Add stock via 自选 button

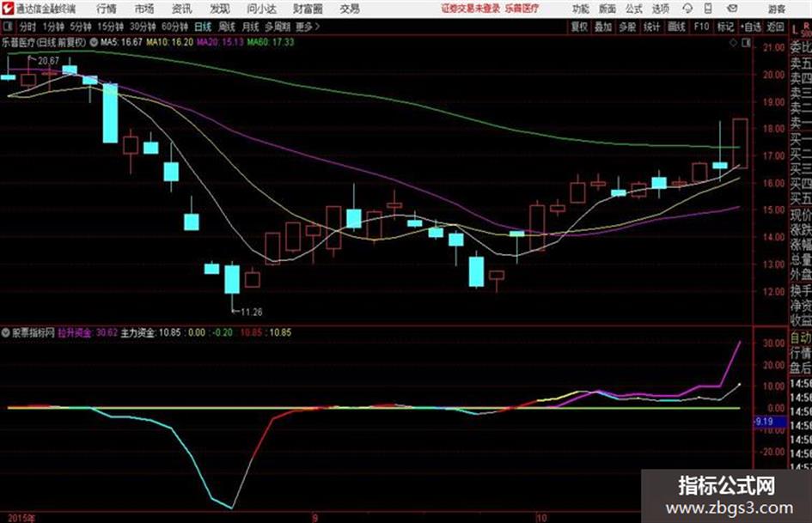pos(751,27)
